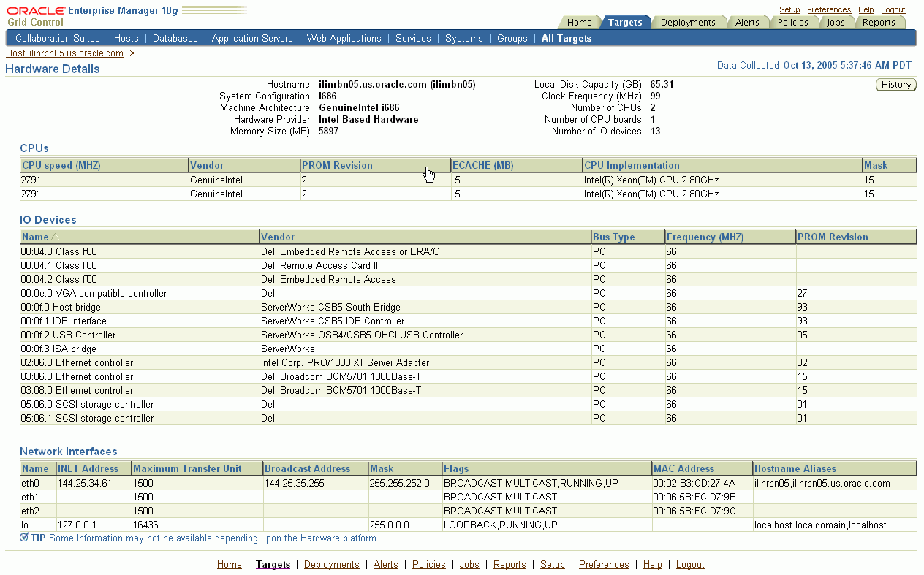Select the Policies tab
The image size is (924, 575).
click(794, 22)
